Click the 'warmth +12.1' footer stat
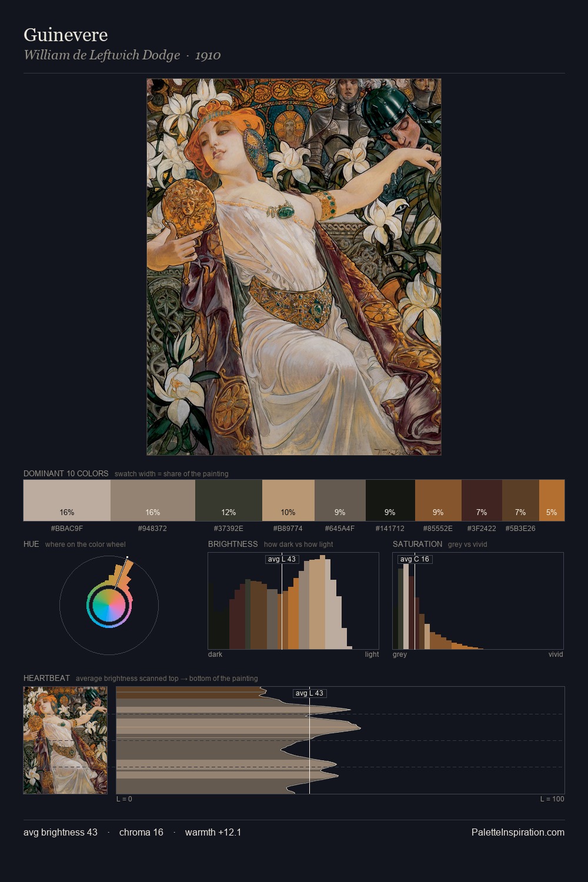Screen dimensions: 588x882 [x=213, y=832]
